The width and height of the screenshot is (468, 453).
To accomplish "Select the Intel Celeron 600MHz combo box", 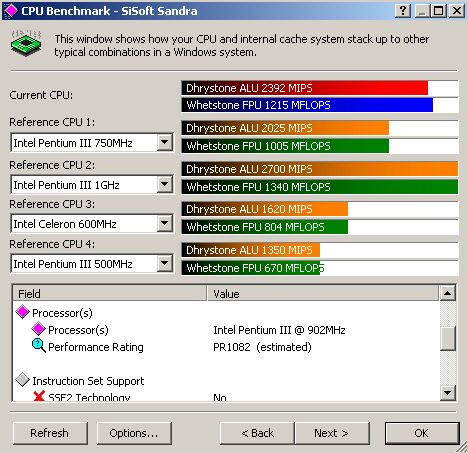I will point(92,223).
